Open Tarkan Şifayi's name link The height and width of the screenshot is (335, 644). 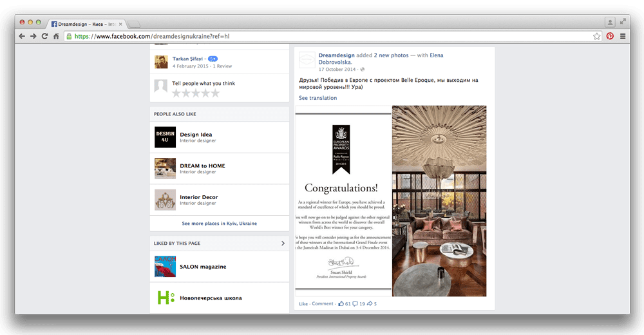click(187, 59)
